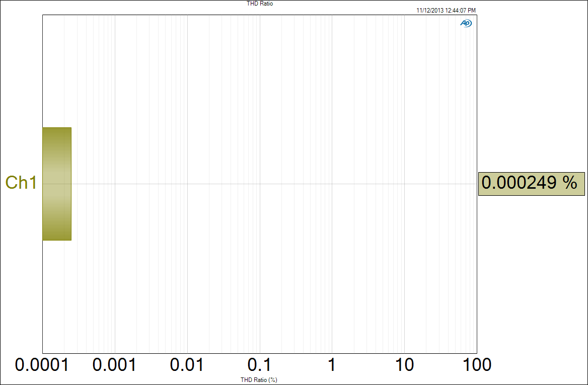
Task: Click the axis tick label 1
Action: point(331,365)
